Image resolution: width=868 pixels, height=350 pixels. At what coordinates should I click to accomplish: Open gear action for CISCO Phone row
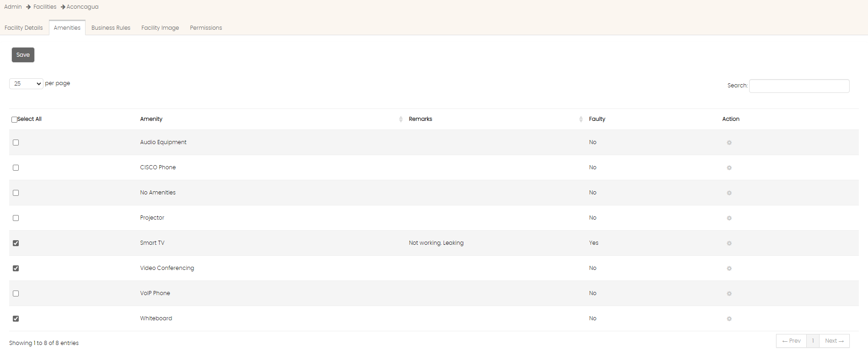pyautogui.click(x=729, y=168)
